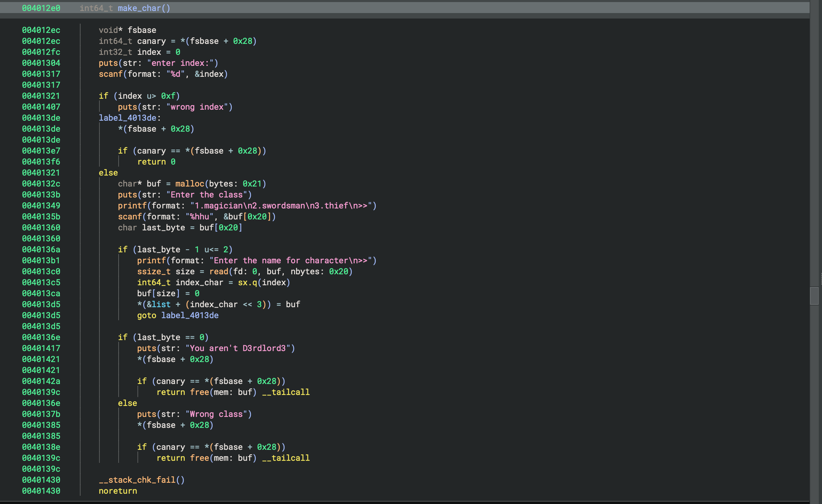This screenshot has width=822, height=504.
Task: Click the vertical scrollbar thumb
Action: coord(814,296)
